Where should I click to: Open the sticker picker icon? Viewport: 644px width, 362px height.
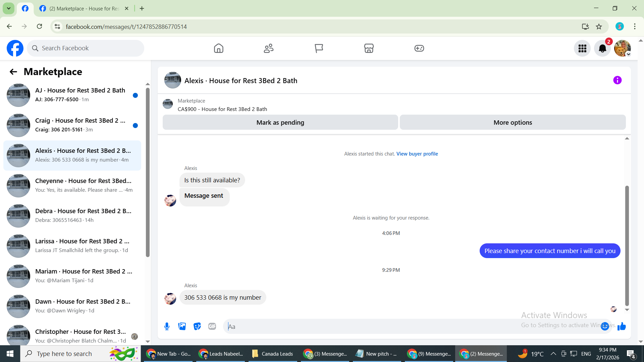pos(197,326)
